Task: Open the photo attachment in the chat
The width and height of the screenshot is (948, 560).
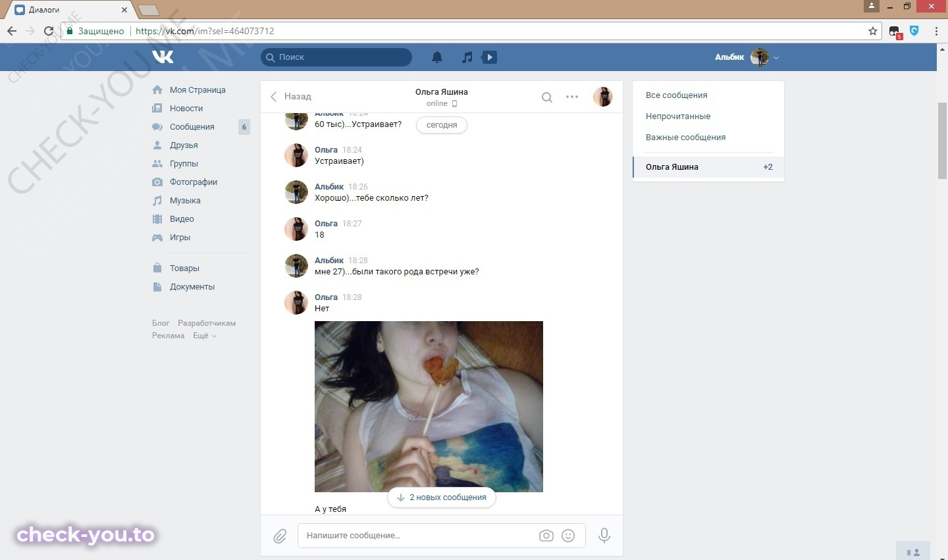Action: pyautogui.click(x=429, y=407)
